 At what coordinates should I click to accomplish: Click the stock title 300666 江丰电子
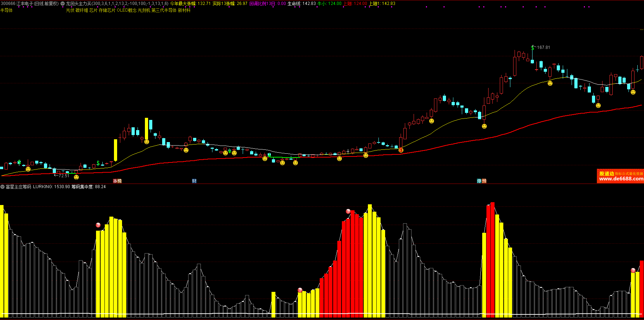click(18, 4)
